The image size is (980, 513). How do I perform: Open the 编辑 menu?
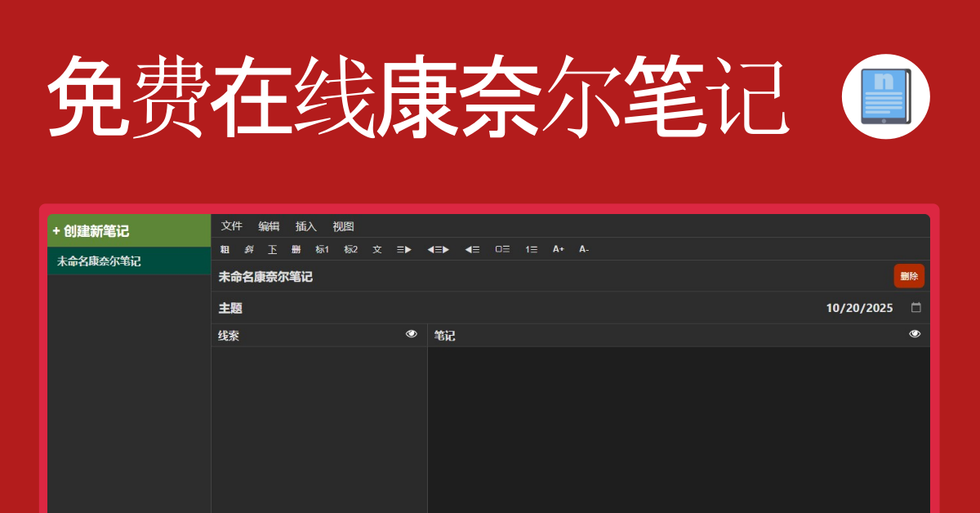[x=269, y=226]
